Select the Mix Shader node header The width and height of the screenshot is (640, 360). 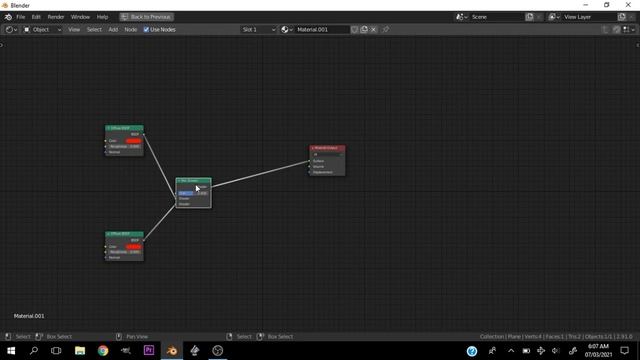tap(194, 180)
